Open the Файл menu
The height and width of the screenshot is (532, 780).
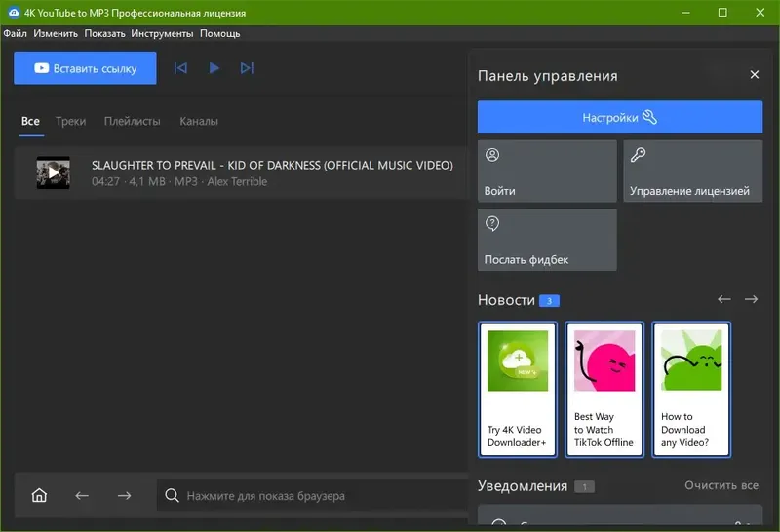[15, 33]
